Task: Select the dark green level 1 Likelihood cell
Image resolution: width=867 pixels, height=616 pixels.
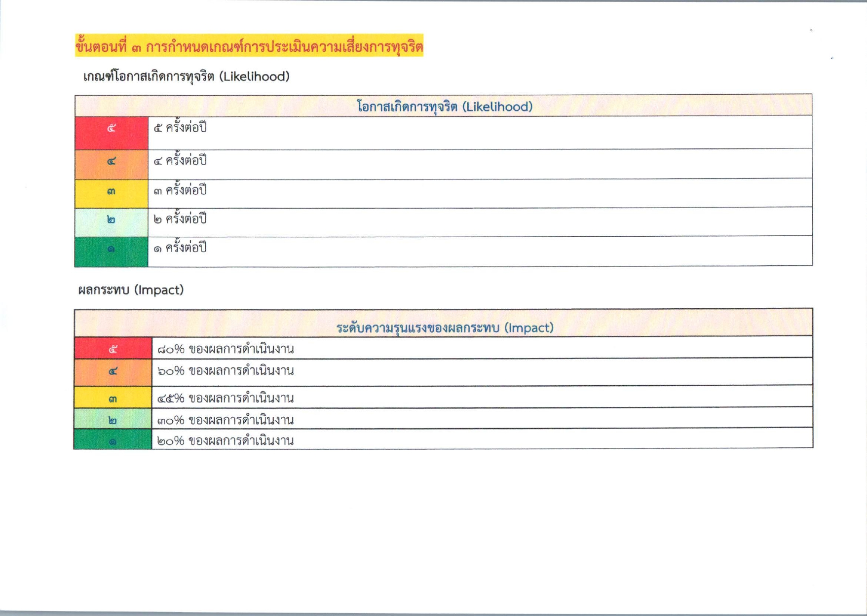Action: (112, 251)
